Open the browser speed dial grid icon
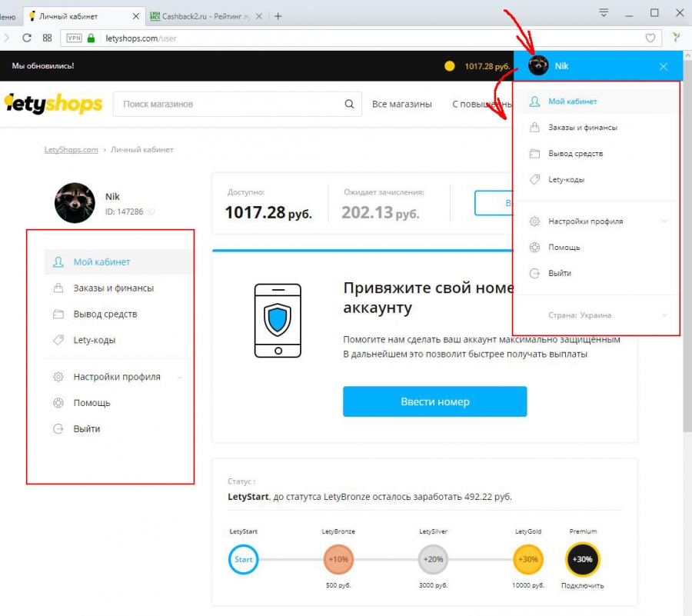The width and height of the screenshot is (692, 616). coord(47,38)
